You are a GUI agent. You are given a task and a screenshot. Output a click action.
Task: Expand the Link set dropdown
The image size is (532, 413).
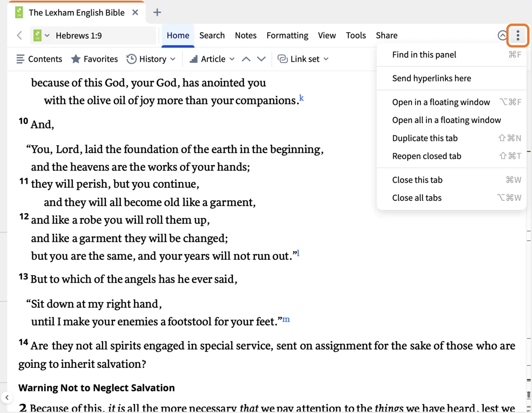pyautogui.click(x=303, y=59)
